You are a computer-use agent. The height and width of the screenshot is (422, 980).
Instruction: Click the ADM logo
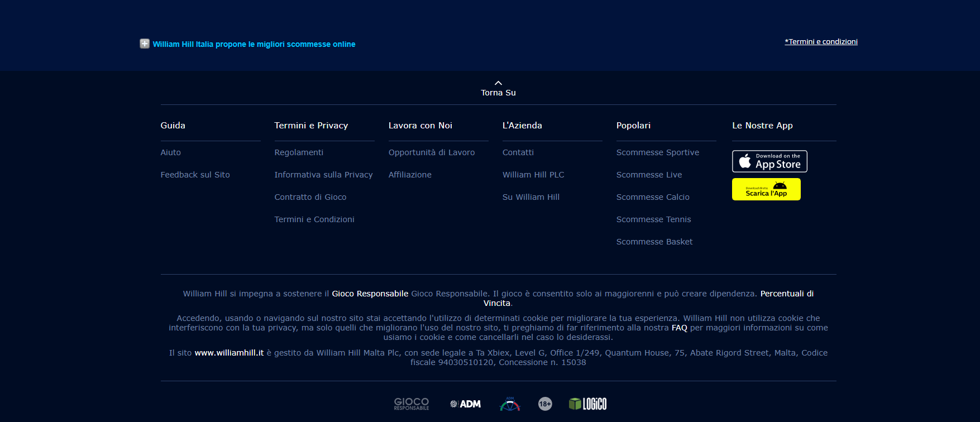466,404
